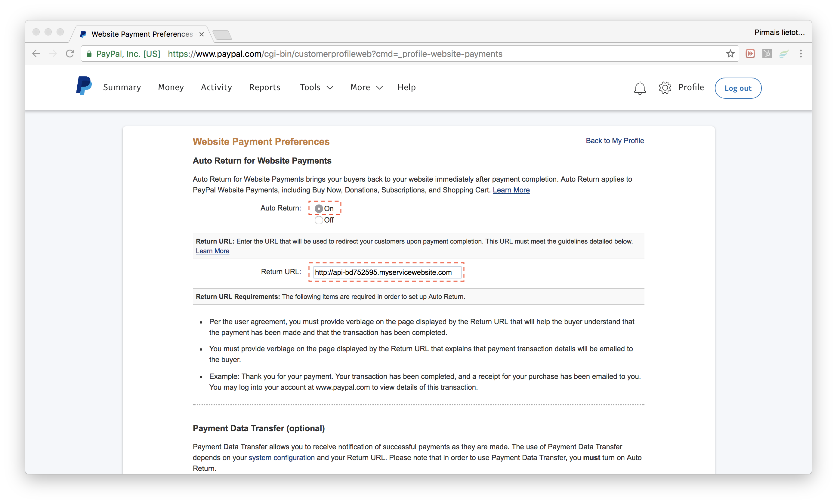Go to the Money page
This screenshot has height=504, width=837.
(x=171, y=87)
